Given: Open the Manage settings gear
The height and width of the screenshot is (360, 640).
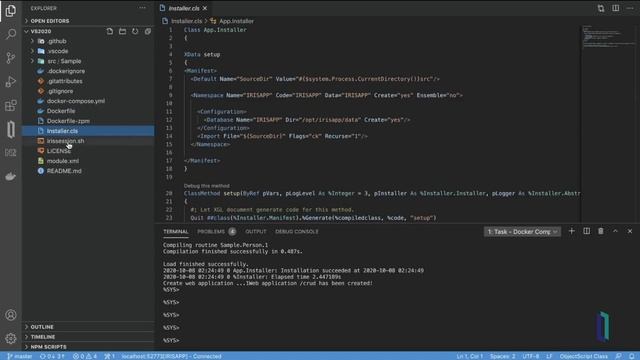Looking at the screenshot, I should pyautogui.click(x=11, y=338).
